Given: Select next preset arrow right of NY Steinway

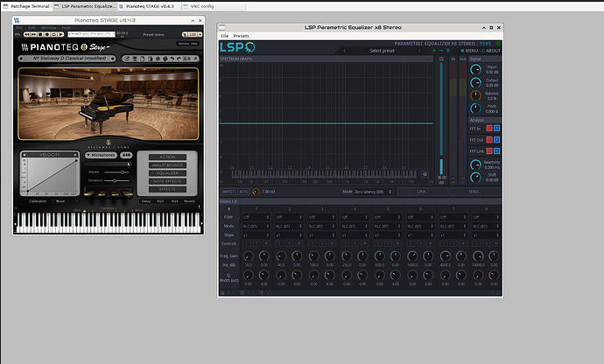Looking at the screenshot, I should point(113,58).
